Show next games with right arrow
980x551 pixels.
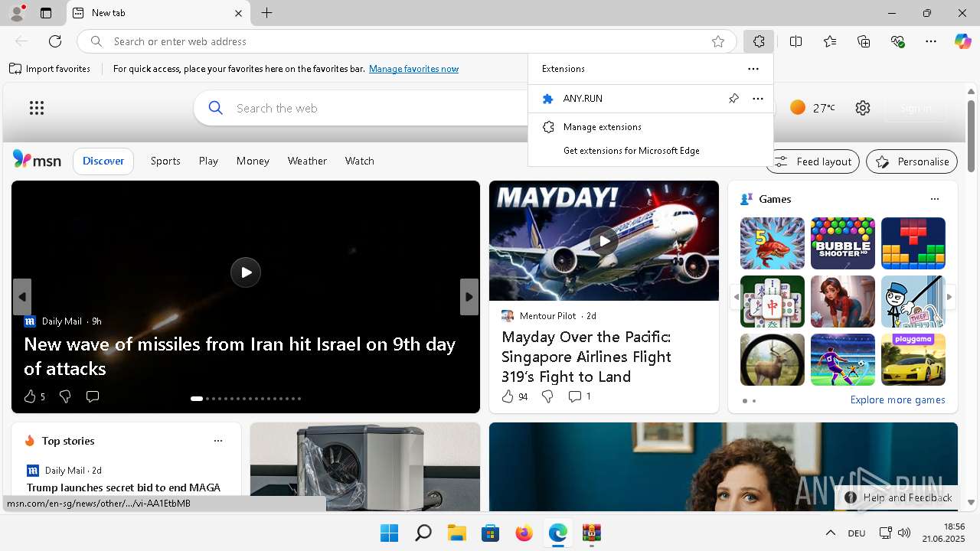949,297
